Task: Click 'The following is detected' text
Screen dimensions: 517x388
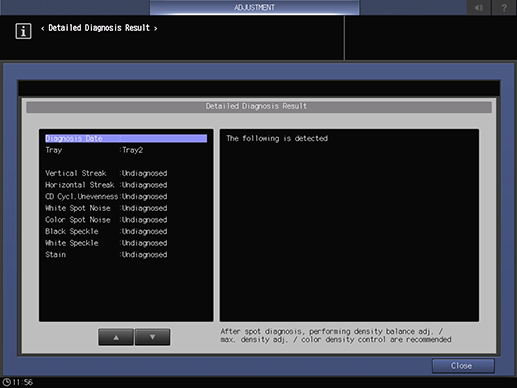Action: tap(277, 138)
